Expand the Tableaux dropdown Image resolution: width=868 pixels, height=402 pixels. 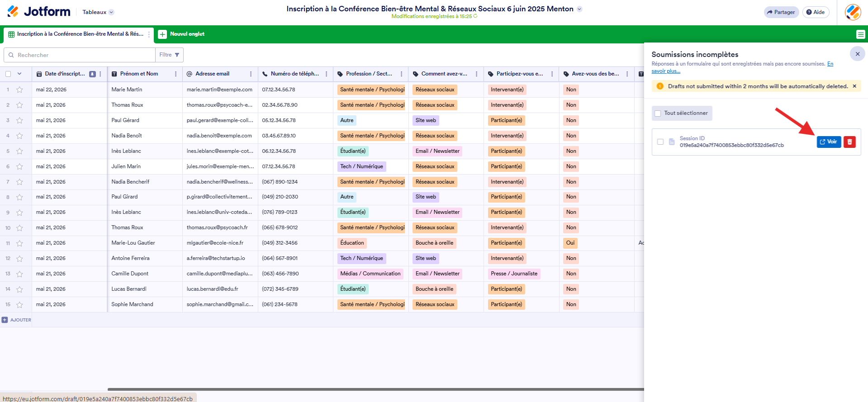coord(98,12)
